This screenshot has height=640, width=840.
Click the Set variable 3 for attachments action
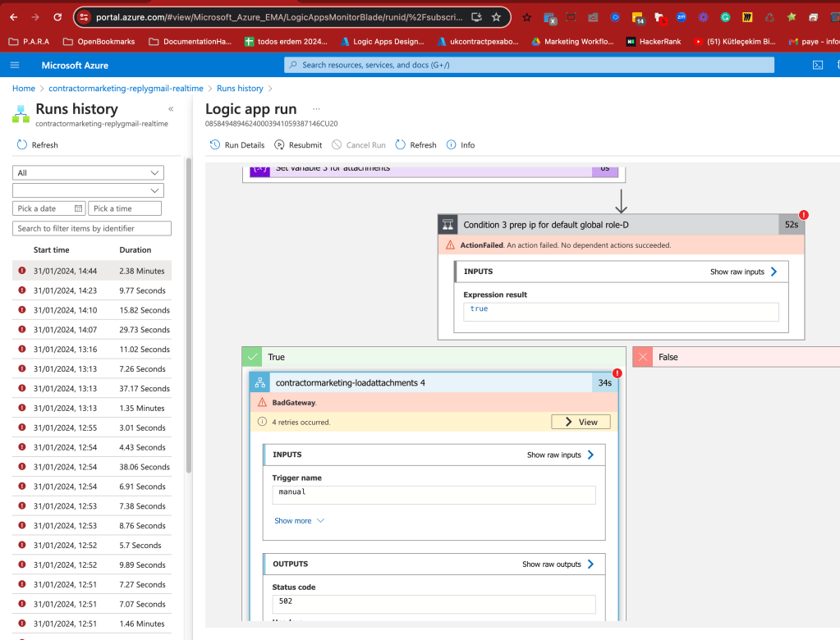[x=434, y=171]
